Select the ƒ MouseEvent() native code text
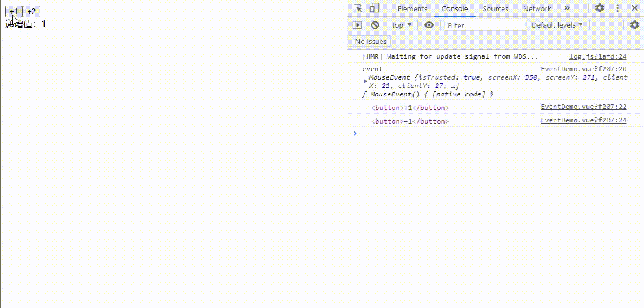This screenshot has width=644, height=308. [x=427, y=94]
